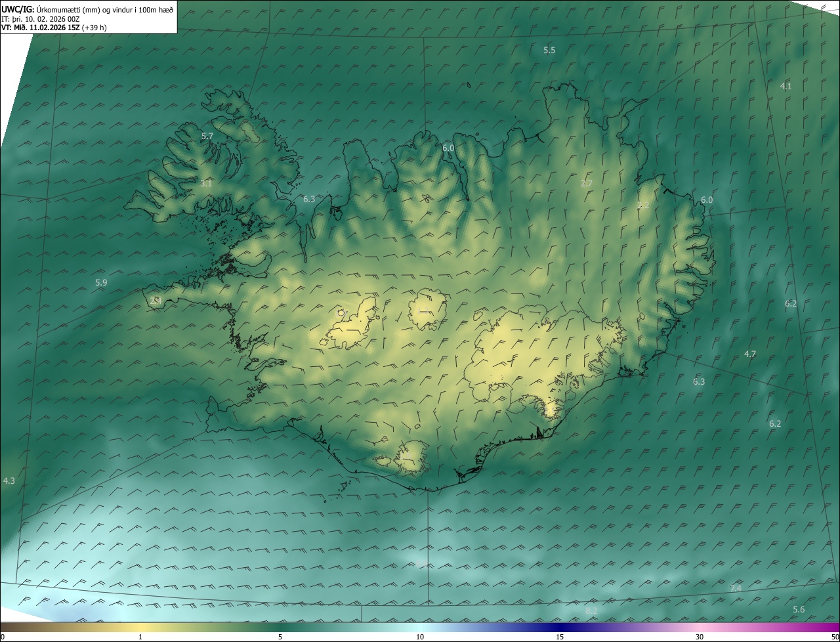Screen dimensions: 840x642
Task: Click the 15 label on the color scale
Action: tap(560, 637)
